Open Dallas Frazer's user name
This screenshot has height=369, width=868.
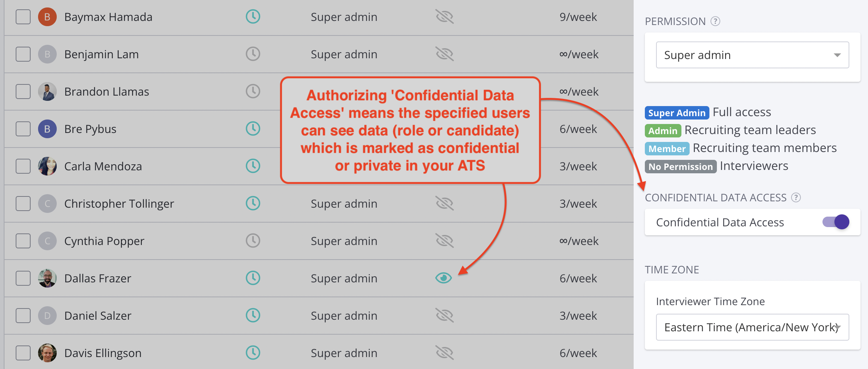(98, 278)
